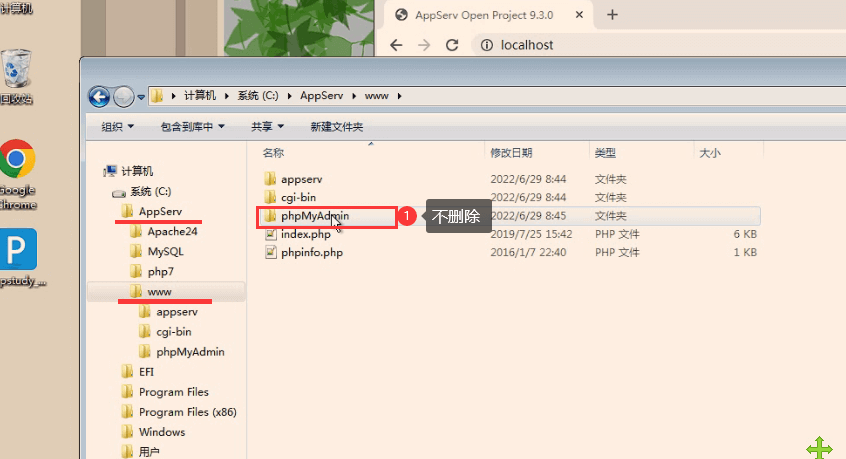Expand the arrow after 计算机 breadcrumb
Screen dimensions: 846x459
point(227,96)
